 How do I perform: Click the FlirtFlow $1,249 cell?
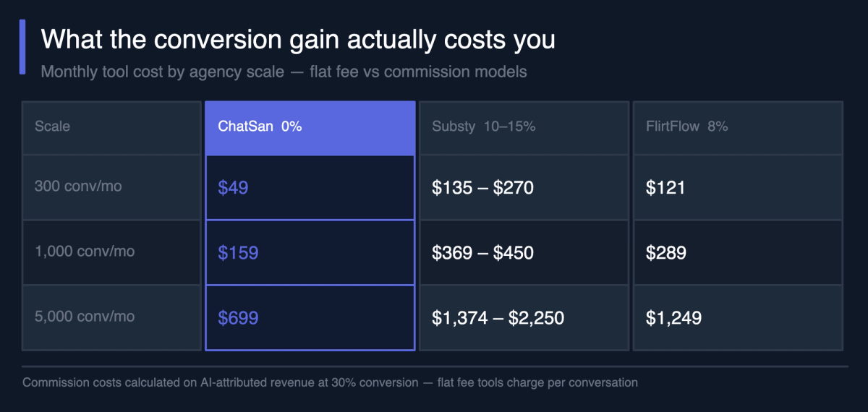738,318
